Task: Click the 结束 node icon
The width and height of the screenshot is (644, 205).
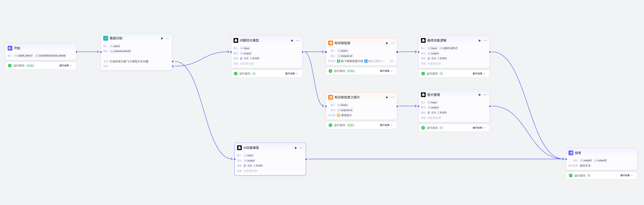Action: click(x=571, y=153)
